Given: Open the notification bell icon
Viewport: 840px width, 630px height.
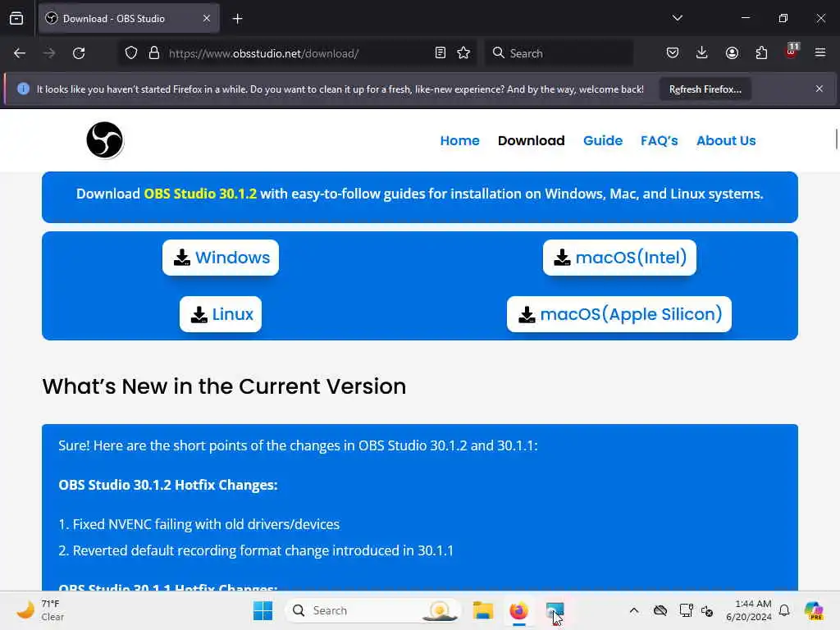Looking at the screenshot, I should 784,610.
